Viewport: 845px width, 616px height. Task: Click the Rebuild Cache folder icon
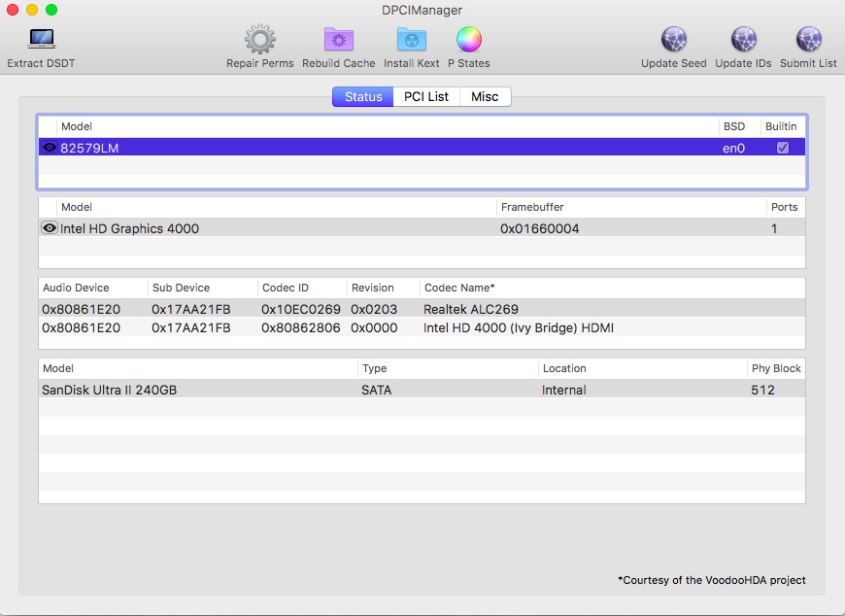pyautogui.click(x=339, y=40)
